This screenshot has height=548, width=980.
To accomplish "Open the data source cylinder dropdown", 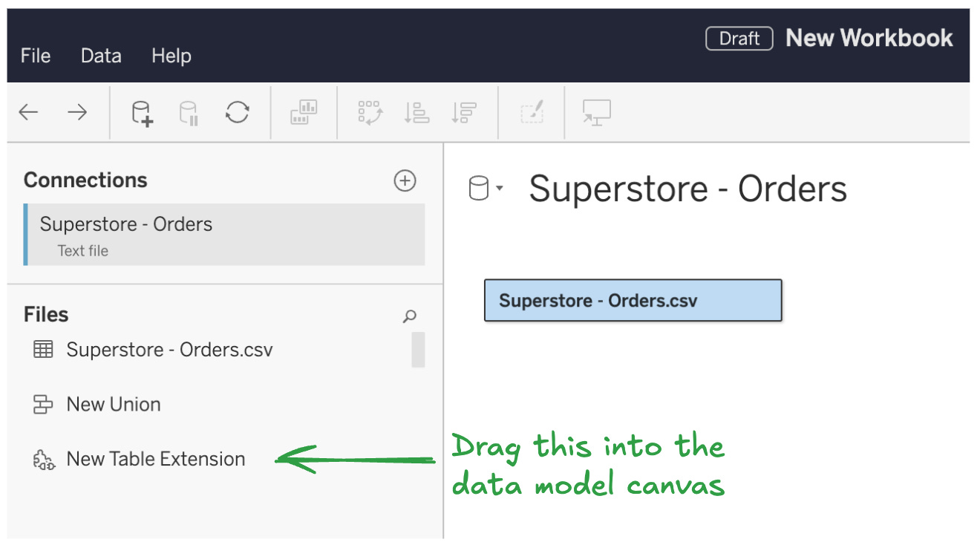I will (x=486, y=189).
